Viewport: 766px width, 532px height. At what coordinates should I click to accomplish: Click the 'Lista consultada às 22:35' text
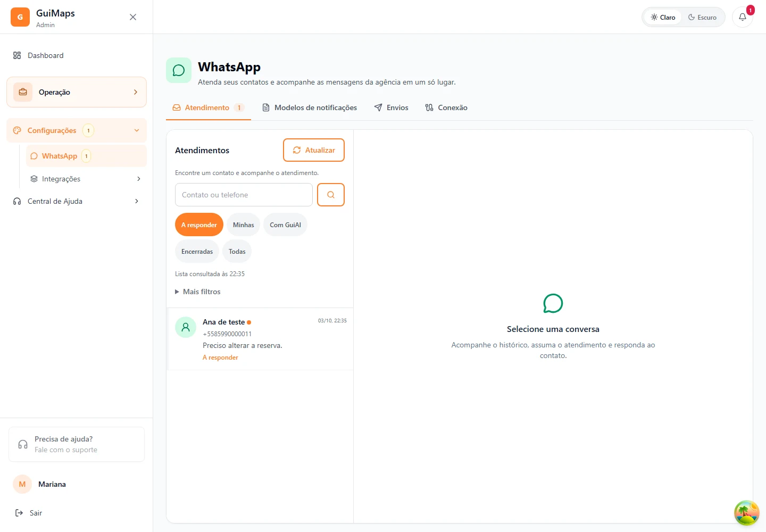(210, 274)
